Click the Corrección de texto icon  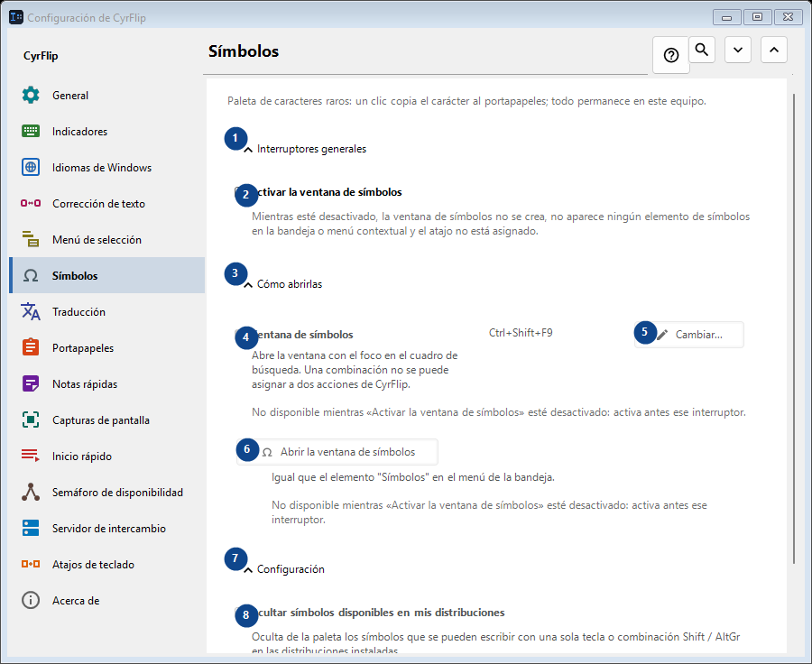[x=31, y=203]
